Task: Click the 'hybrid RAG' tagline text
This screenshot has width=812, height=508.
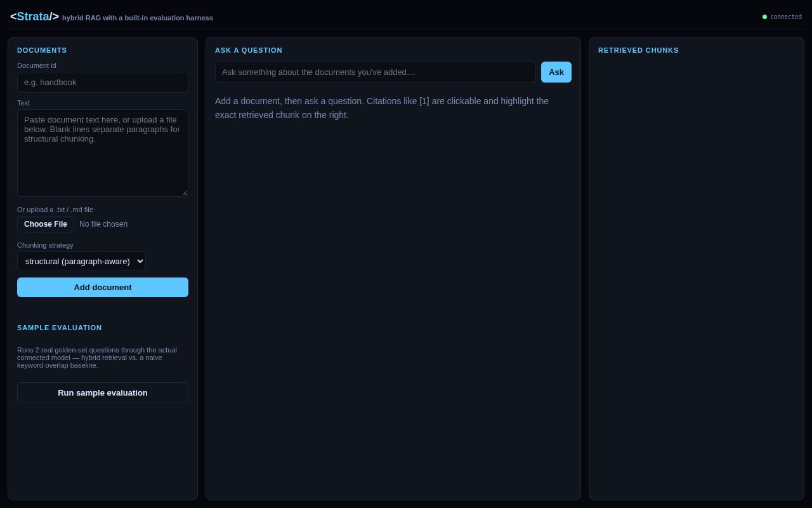Action: point(138,18)
